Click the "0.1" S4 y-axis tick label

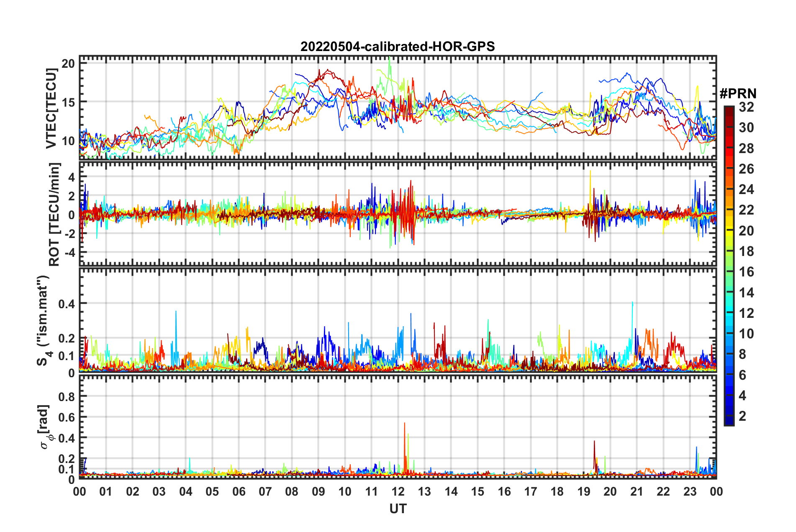[x=67, y=356]
